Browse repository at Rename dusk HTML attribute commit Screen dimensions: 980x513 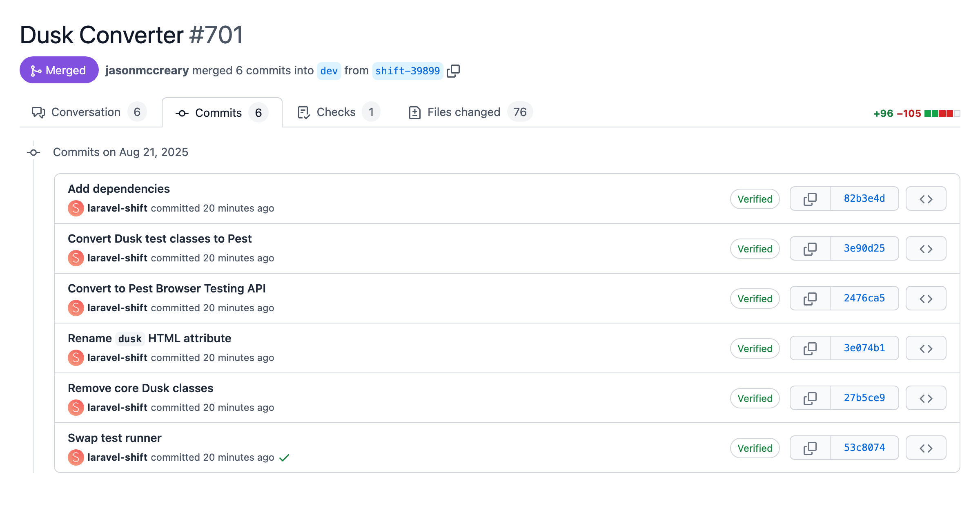[926, 348]
